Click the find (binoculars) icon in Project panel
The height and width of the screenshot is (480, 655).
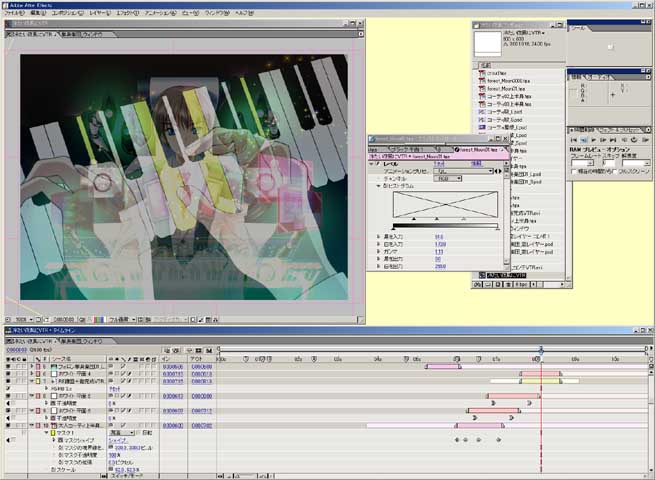point(477,284)
